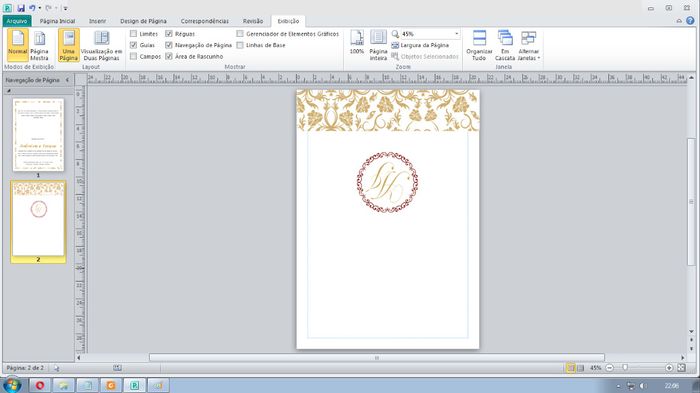
Task: Click Organizar Tudo window button
Action: click(x=479, y=45)
